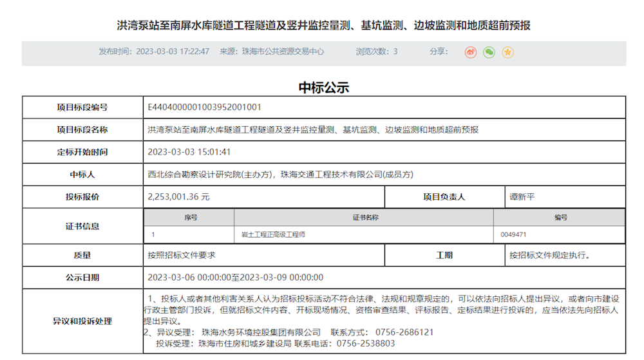
Task: Click the 证书名称 column header
Action: [x=365, y=218]
